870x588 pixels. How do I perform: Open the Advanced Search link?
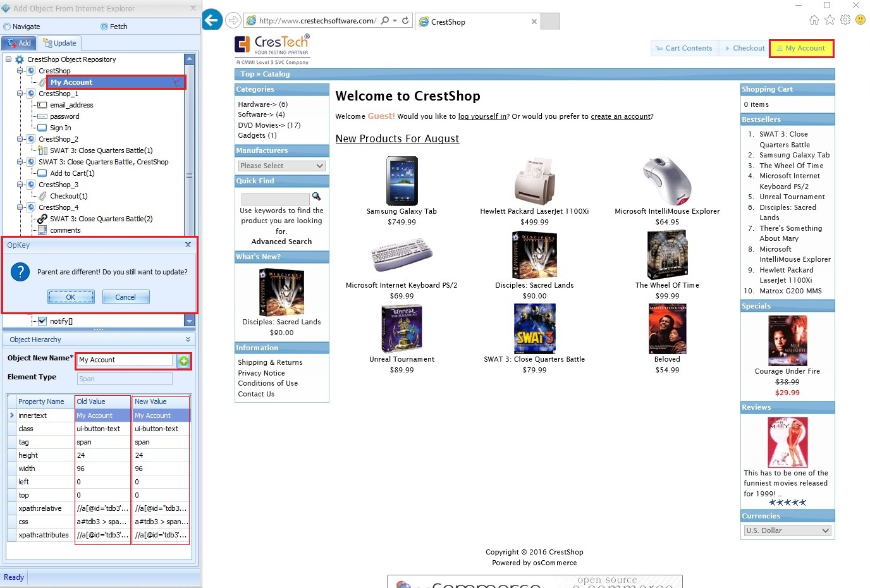281,242
